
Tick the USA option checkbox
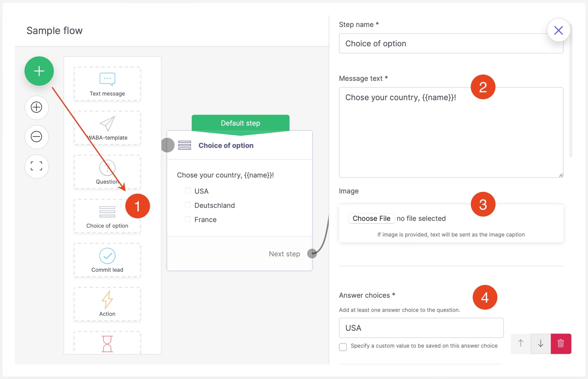[x=188, y=191]
